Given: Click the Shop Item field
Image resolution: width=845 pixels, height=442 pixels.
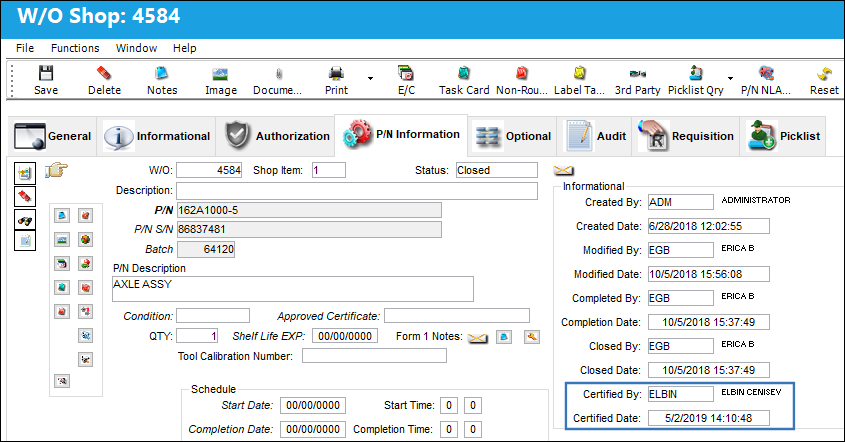Looking at the screenshot, I should pos(329,170).
